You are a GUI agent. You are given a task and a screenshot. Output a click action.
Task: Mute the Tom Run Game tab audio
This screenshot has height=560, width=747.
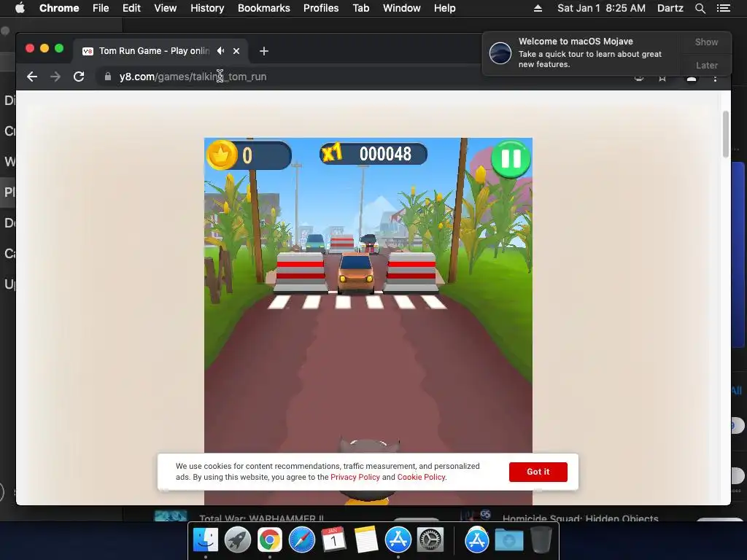(x=220, y=50)
